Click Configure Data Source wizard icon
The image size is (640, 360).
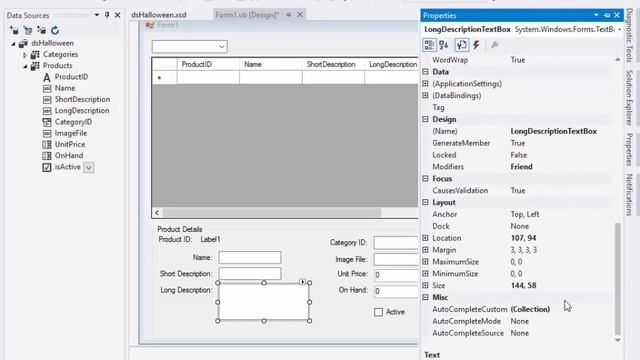click(x=41, y=30)
